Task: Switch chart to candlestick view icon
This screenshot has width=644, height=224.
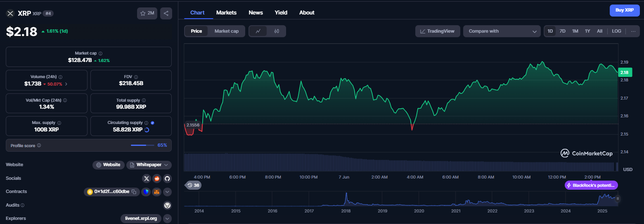Action: pos(277,31)
